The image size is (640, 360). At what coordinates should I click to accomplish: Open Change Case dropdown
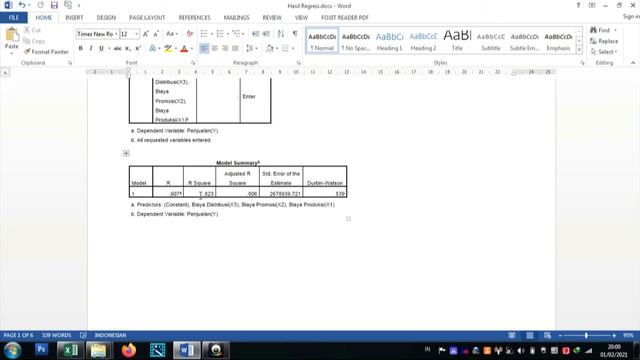pyautogui.click(x=172, y=34)
